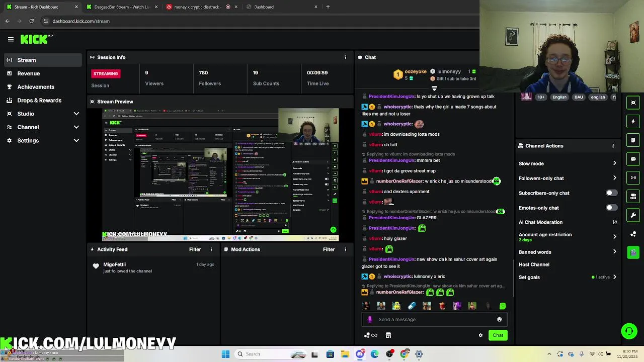Open Banned words settings
Screen dimensions: 644x362
coord(568,252)
